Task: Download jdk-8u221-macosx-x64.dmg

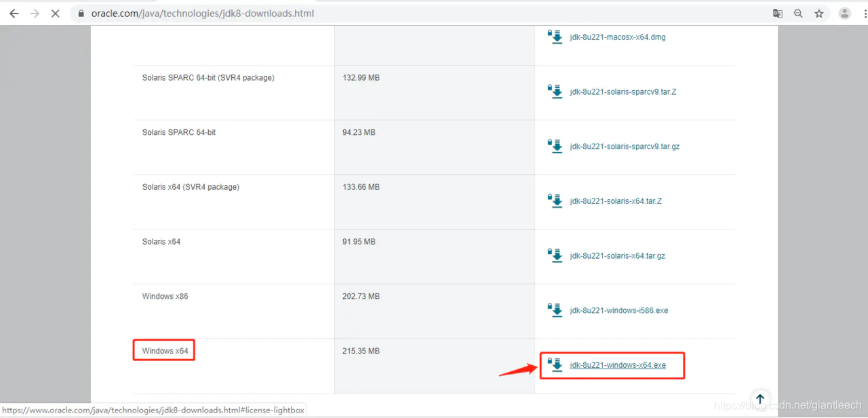Action: click(618, 37)
